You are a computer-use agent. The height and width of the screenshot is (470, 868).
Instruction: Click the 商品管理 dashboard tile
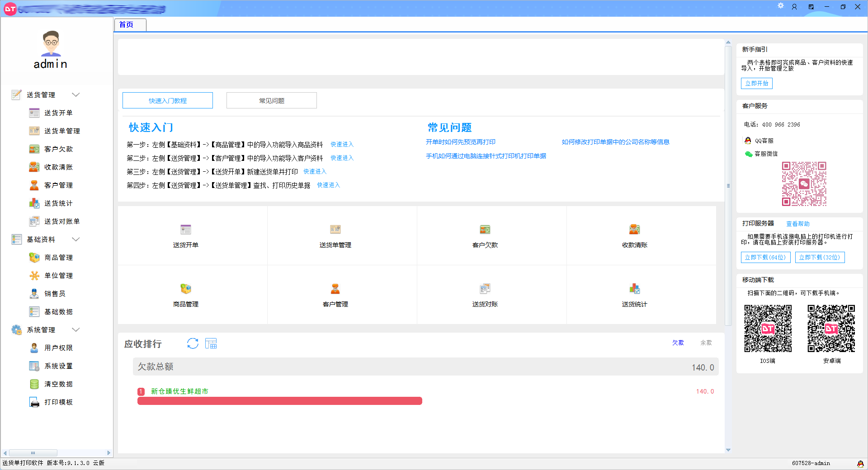click(193, 295)
